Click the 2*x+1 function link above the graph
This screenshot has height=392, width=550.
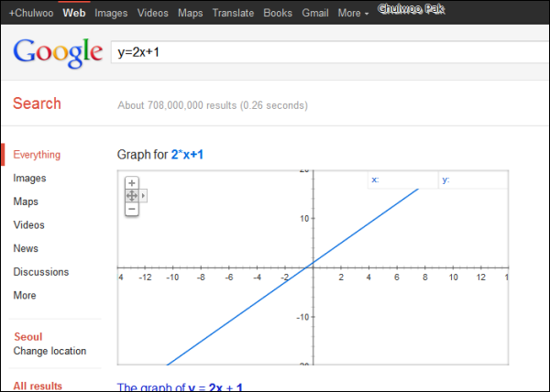click(x=187, y=155)
